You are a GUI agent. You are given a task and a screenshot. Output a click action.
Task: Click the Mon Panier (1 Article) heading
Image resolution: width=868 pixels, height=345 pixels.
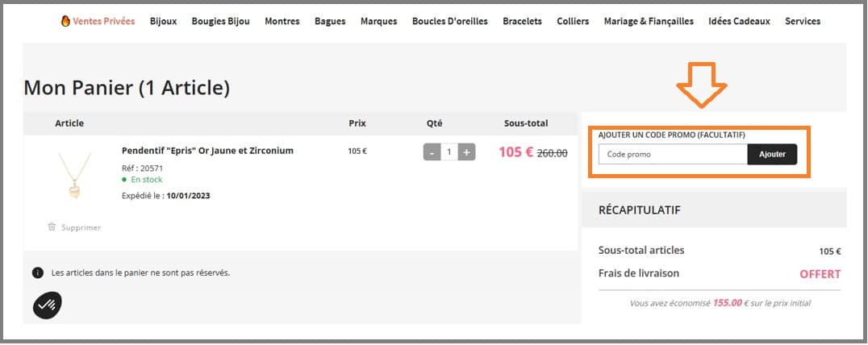click(127, 88)
